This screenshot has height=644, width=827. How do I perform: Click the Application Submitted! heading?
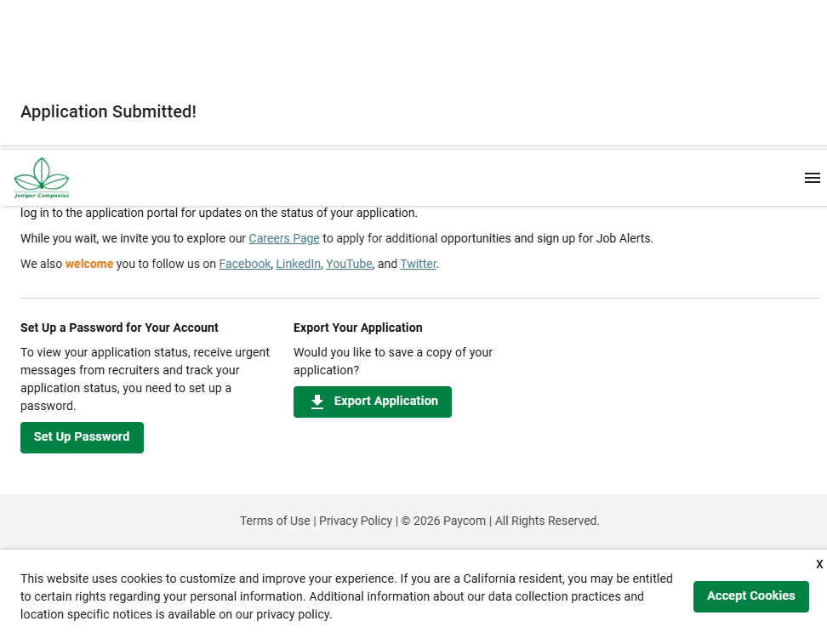(x=108, y=111)
